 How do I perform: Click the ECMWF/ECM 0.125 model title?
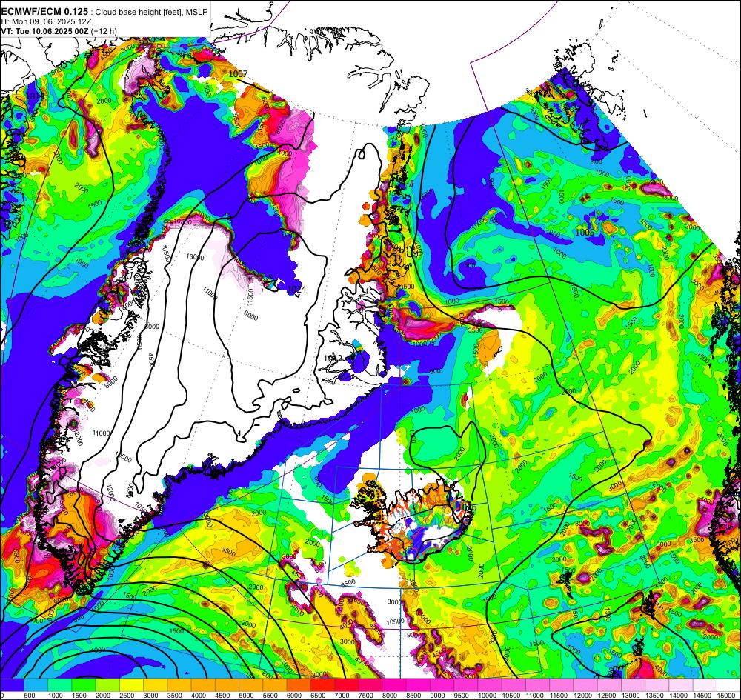45,12
